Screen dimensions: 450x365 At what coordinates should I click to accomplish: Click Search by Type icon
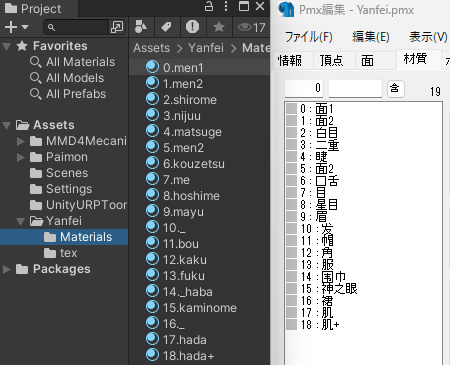point(141,27)
